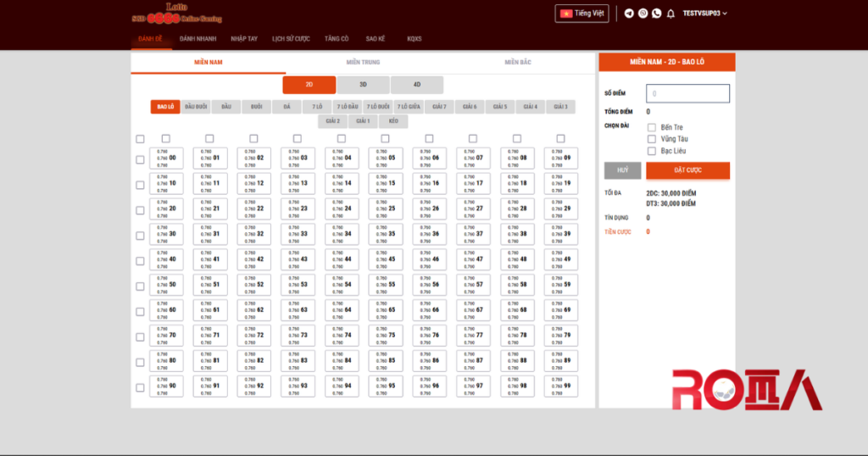Switch to the Miền Bắc tab
This screenshot has width=868, height=456.
[517, 63]
